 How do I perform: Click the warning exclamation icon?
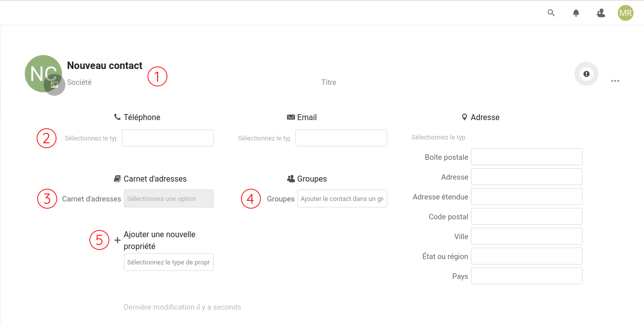pyautogui.click(x=586, y=74)
